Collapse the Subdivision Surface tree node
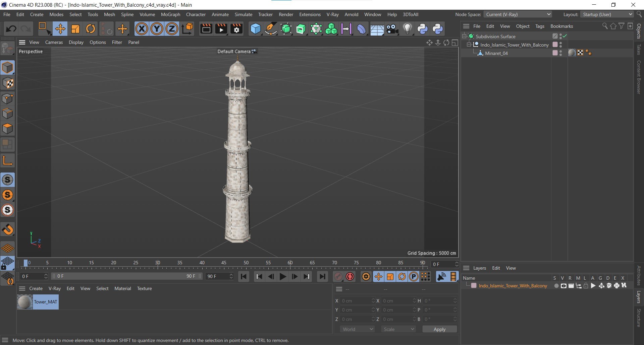644x345 pixels. click(x=465, y=36)
